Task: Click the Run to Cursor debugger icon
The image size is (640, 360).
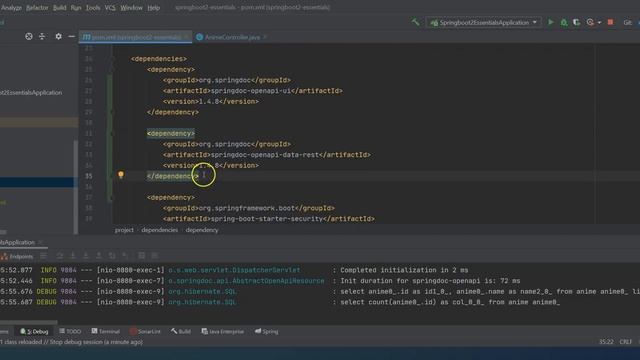Action: (x=125, y=256)
